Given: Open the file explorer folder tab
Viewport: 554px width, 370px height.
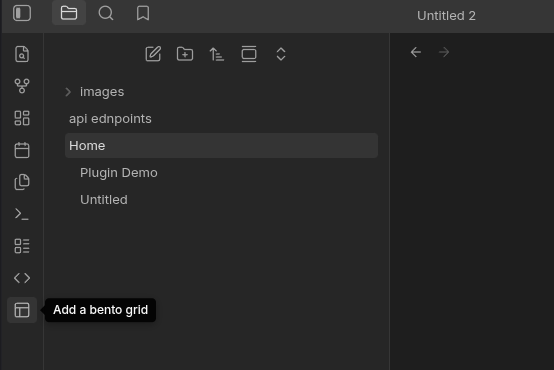Looking at the screenshot, I should (x=69, y=13).
